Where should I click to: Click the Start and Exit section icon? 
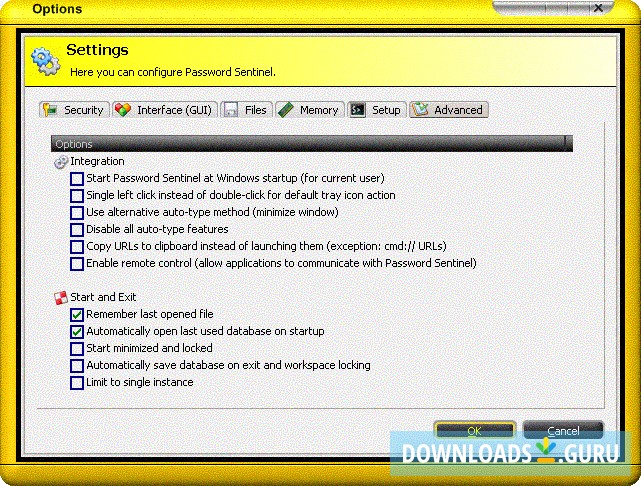point(61,298)
